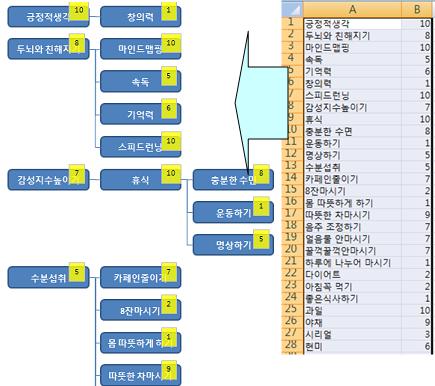The height and width of the screenshot is (386, 435).
Task: Click the select-all corner of the spreadsheet
Action: click(x=293, y=9)
